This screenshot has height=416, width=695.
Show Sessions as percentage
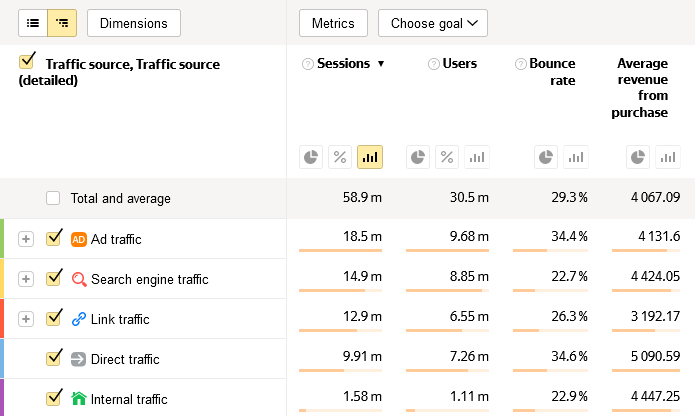coord(340,157)
